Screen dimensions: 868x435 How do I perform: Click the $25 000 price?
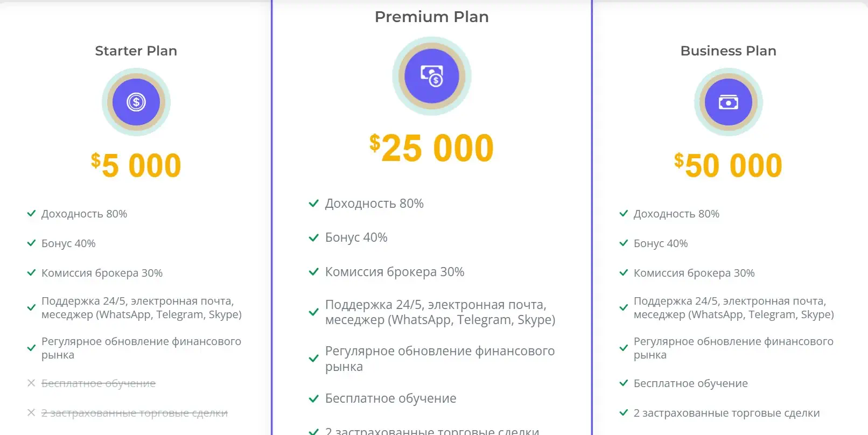point(432,148)
